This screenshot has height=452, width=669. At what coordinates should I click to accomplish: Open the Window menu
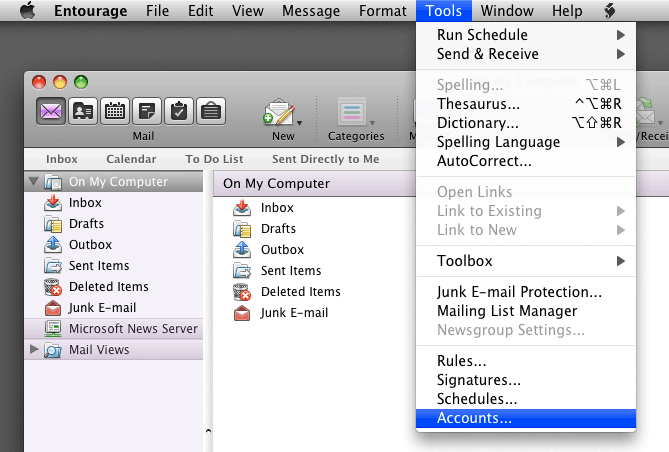pos(507,11)
